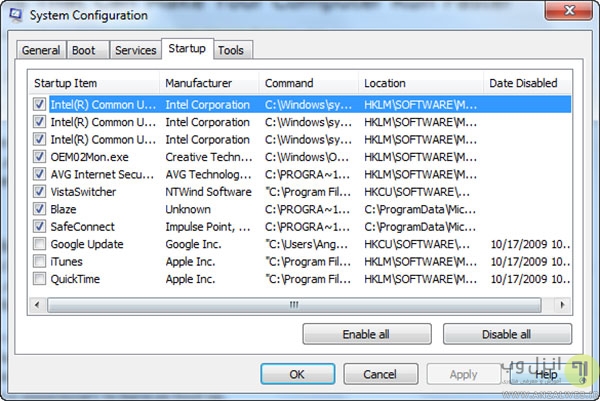
Task: Uncheck the SafeConnect startup entry
Action: 39,227
